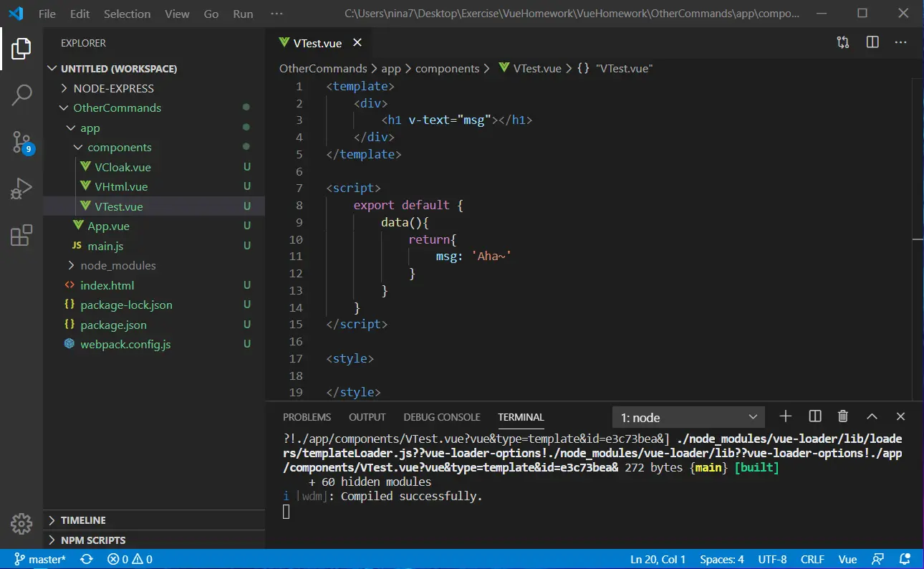The width and height of the screenshot is (924, 569).
Task: Open the terminal selector dropdown '1: node'
Action: click(688, 417)
